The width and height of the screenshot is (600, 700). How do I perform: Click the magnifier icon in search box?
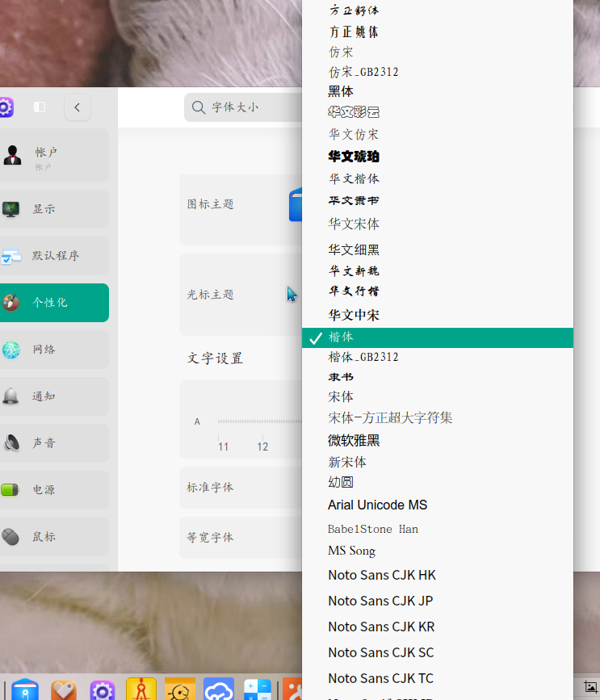pyautogui.click(x=198, y=107)
